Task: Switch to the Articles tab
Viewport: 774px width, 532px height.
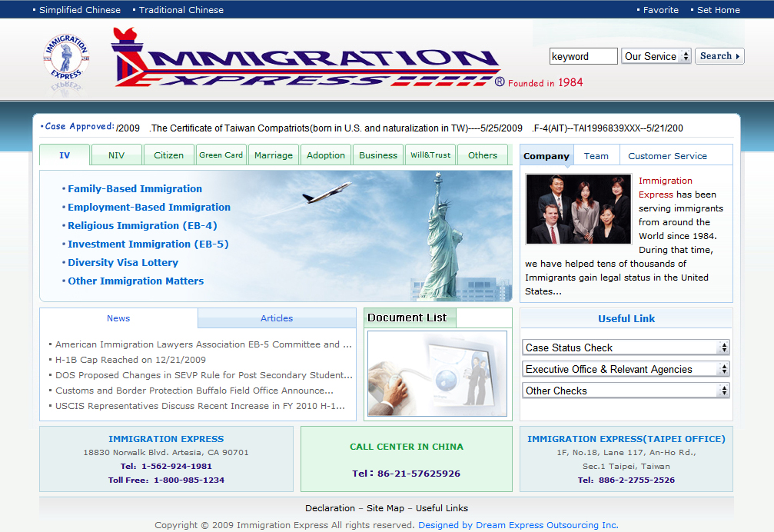Action: point(277,318)
